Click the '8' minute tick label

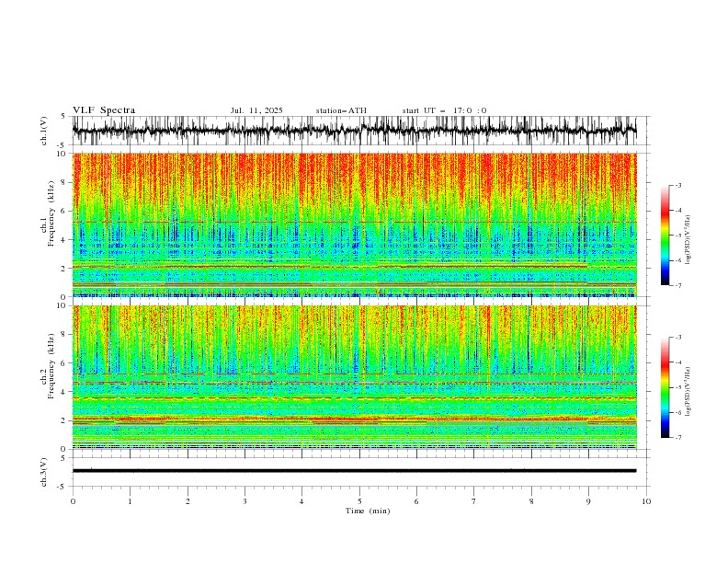[x=531, y=501]
